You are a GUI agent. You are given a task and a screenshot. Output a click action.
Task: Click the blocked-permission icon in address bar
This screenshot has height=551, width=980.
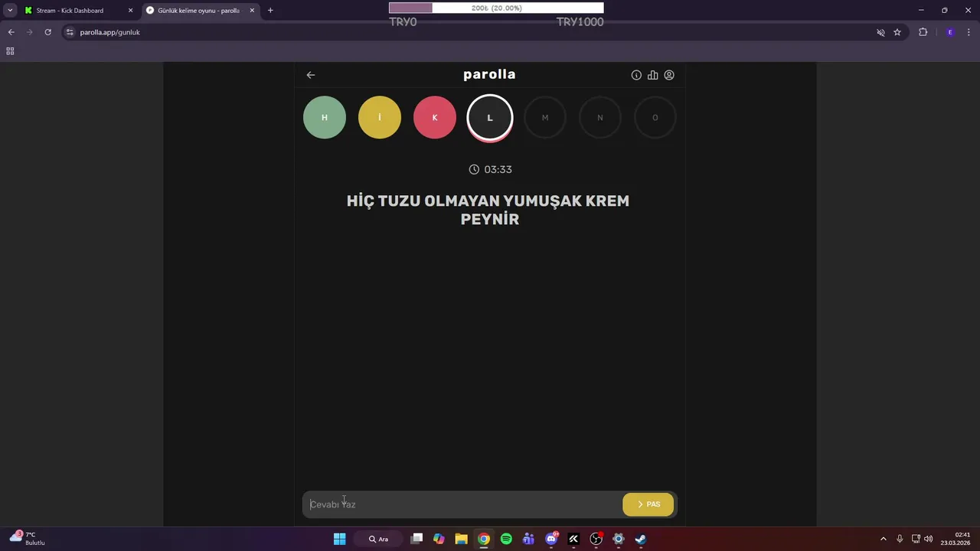coord(880,32)
